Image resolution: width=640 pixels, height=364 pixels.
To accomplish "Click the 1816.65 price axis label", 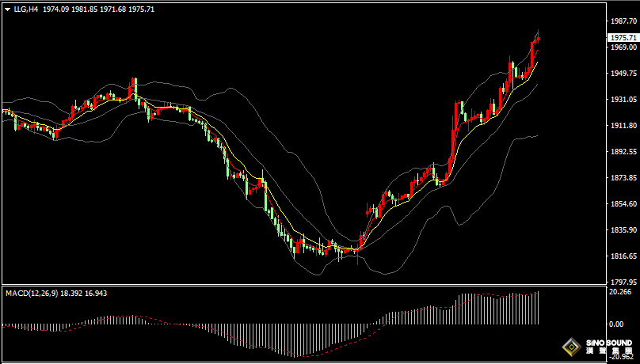I will (622, 256).
